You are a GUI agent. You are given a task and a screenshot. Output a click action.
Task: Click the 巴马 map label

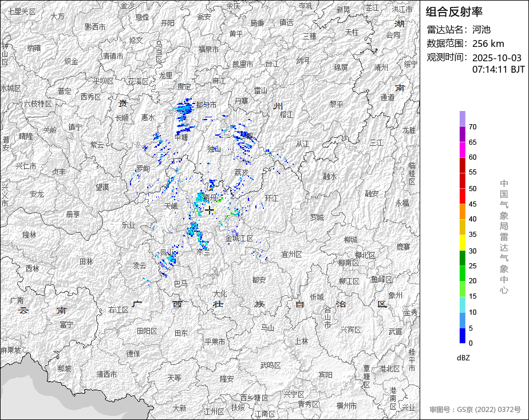tap(180, 284)
